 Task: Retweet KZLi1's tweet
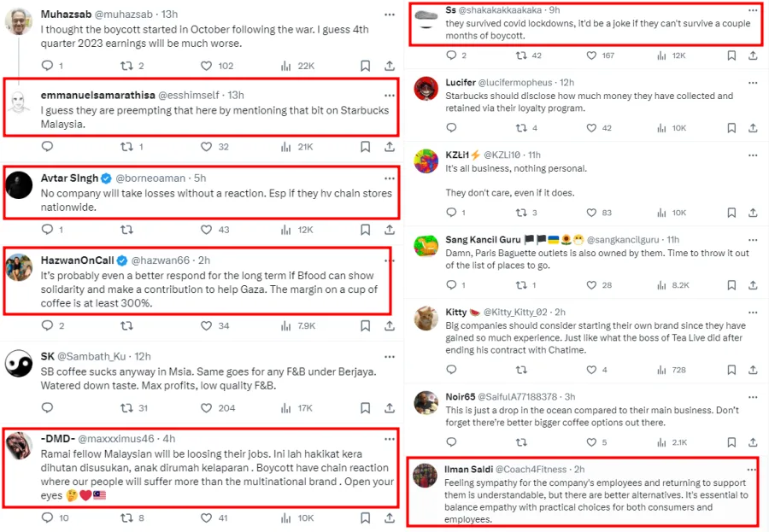(x=521, y=213)
